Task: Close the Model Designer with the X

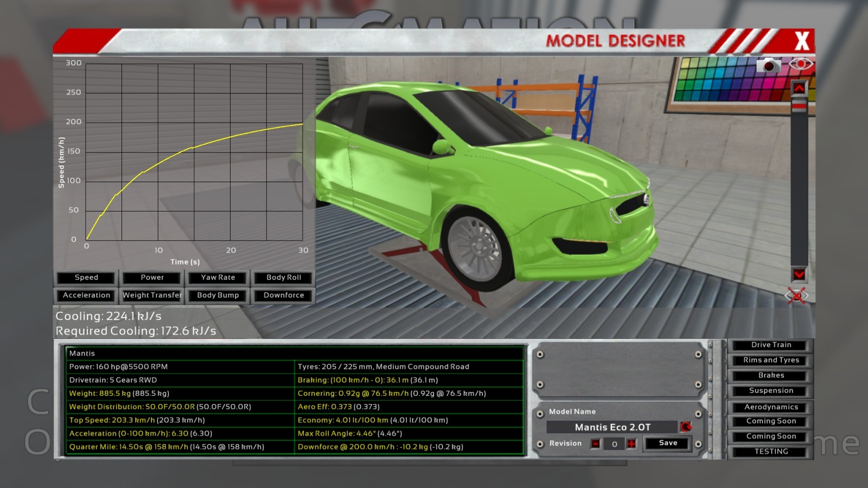Action: tap(801, 41)
